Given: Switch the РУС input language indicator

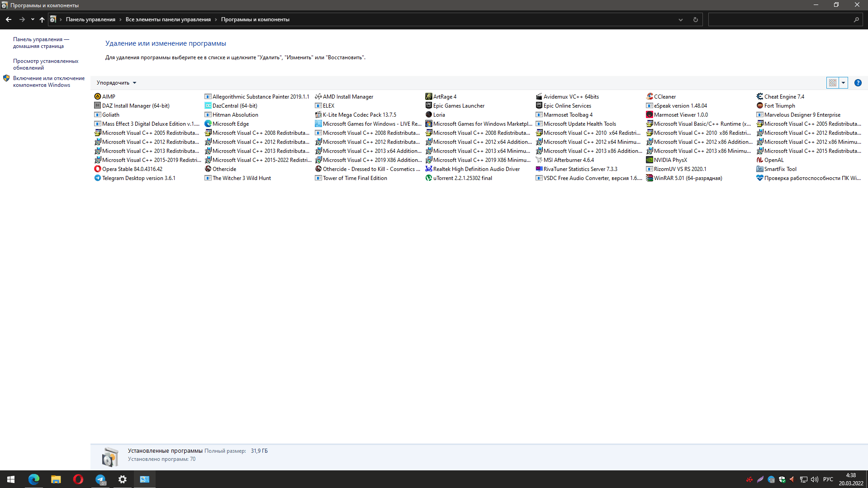Looking at the screenshot, I should (x=828, y=479).
